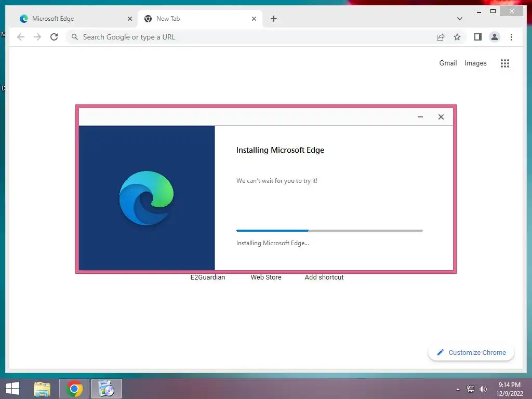
Task: Close the Microsoft Edge tab
Action: pos(129,19)
